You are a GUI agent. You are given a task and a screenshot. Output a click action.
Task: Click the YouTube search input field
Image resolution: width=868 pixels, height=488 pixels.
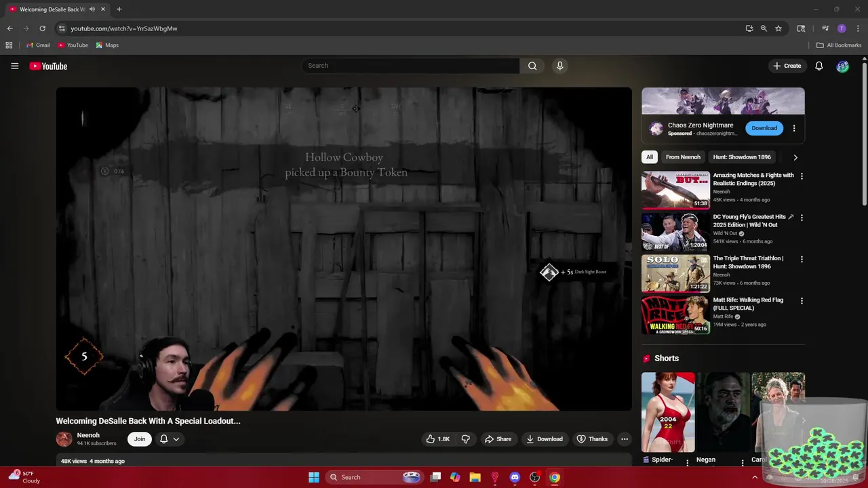(x=411, y=66)
